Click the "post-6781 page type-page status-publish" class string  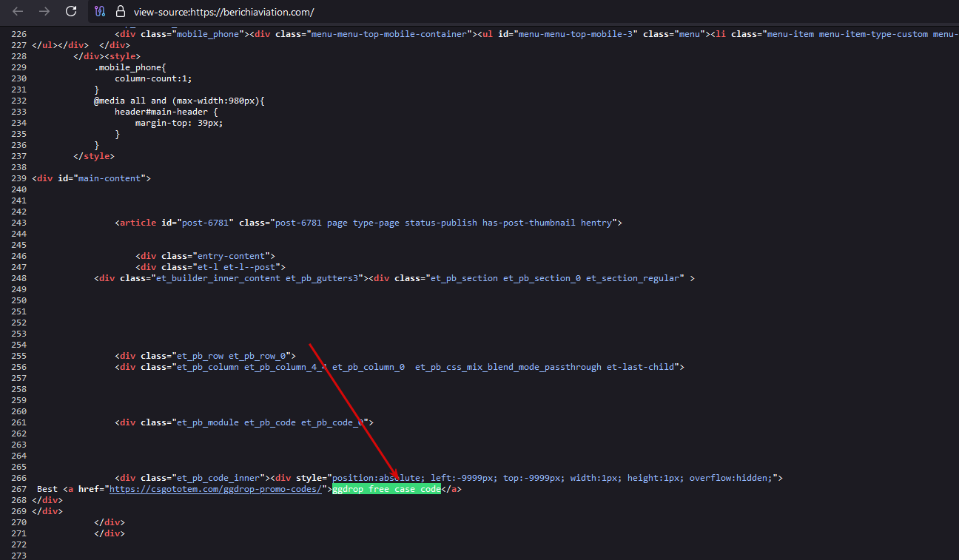pos(375,223)
